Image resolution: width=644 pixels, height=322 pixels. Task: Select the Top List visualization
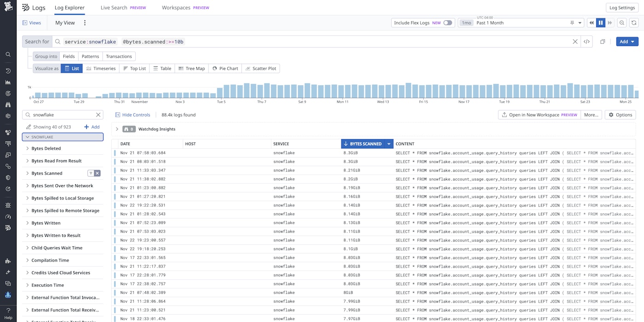(x=134, y=68)
